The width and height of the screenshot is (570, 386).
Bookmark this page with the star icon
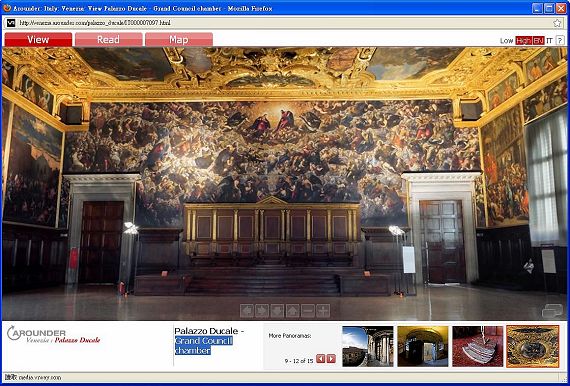pyautogui.click(x=557, y=23)
